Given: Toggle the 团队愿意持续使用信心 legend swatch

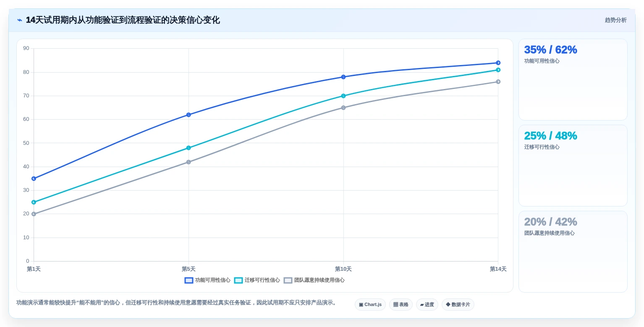Looking at the screenshot, I should tap(288, 280).
